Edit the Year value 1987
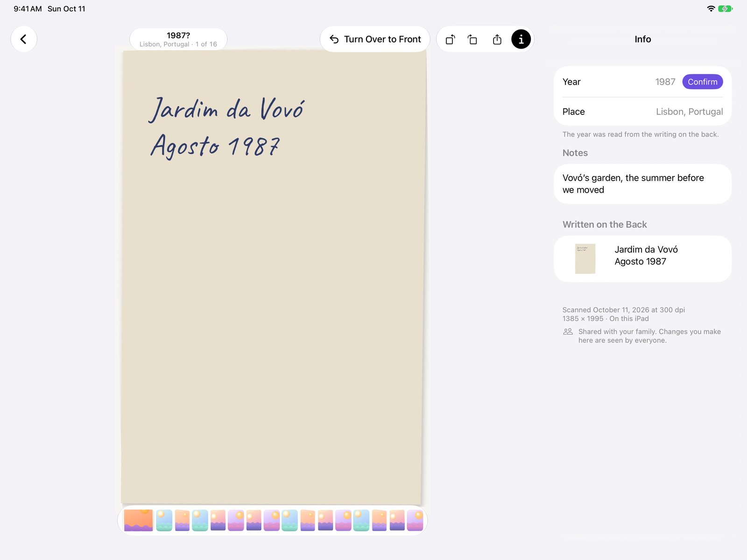 pos(665,82)
